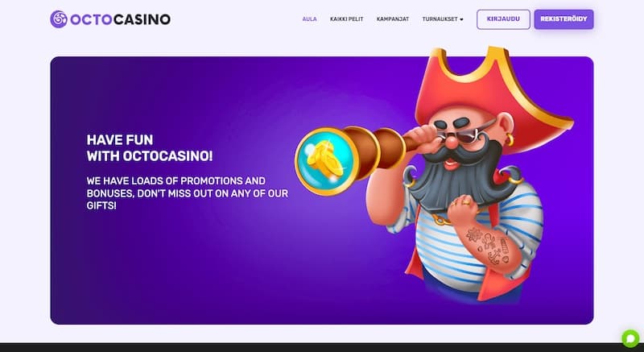Click the Kirjaudu login button

pos(503,19)
